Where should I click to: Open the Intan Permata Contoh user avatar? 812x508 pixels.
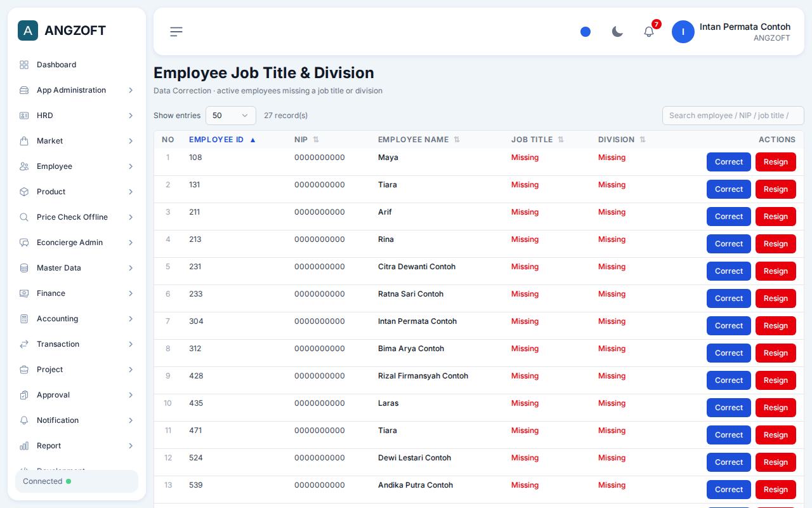coord(683,32)
